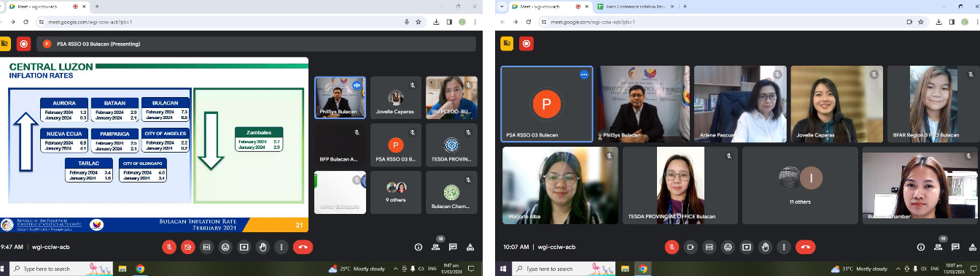Select '9 others' tile in left Meet window
The height and width of the screenshot is (276, 980).
[396, 192]
